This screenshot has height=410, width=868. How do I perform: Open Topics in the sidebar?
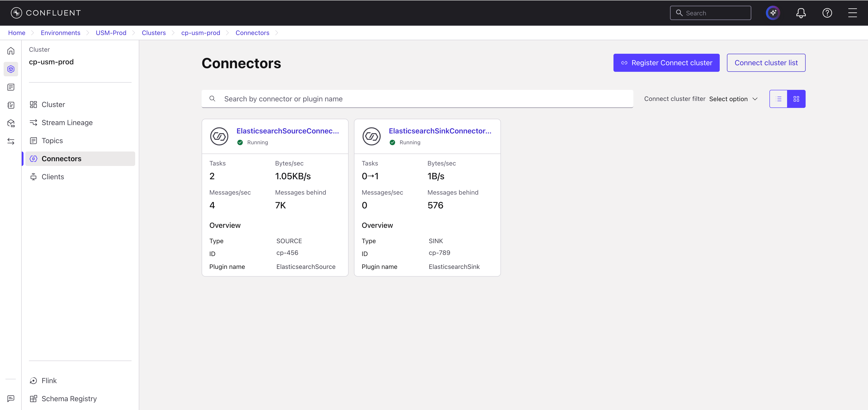(80, 141)
